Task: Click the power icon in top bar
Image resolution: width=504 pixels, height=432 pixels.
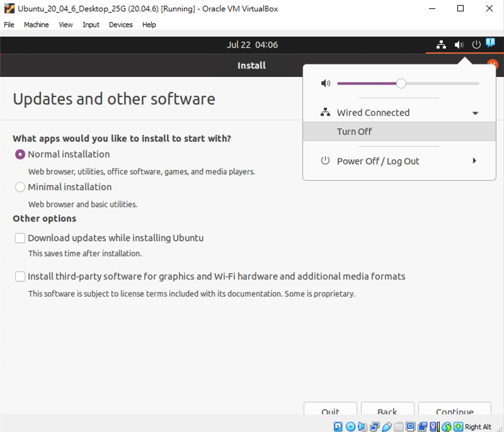Action: 476,45
